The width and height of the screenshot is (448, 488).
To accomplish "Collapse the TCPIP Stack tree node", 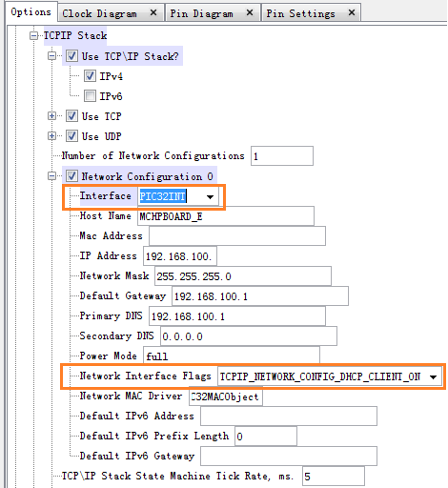I will [33, 35].
